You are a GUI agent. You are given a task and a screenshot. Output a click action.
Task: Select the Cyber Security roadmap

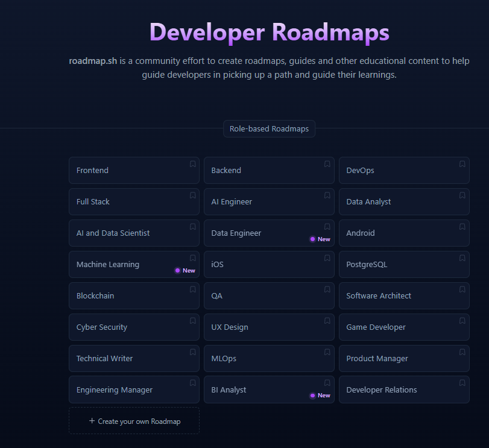coord(134,327)
